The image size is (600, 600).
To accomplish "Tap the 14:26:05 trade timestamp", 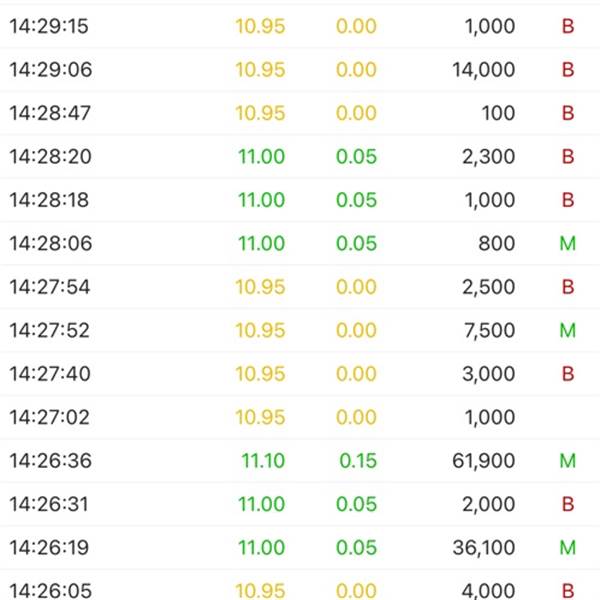I will coord(51,590).
